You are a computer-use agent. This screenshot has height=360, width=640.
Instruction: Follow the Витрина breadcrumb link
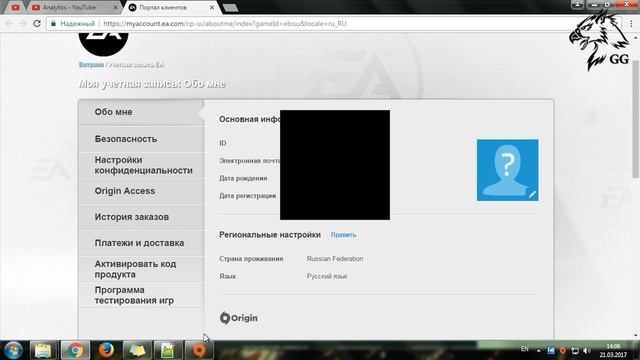(x=91, y=65)
